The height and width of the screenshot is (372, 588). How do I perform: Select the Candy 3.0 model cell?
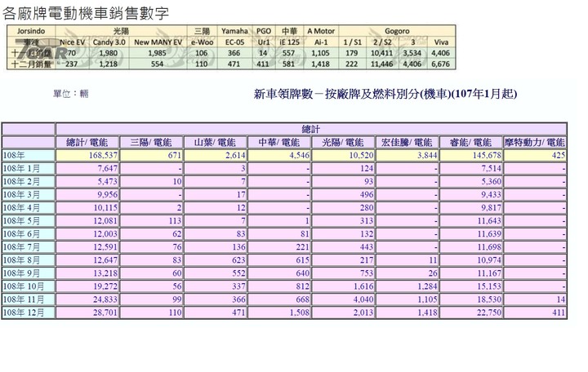click(109, 42)
